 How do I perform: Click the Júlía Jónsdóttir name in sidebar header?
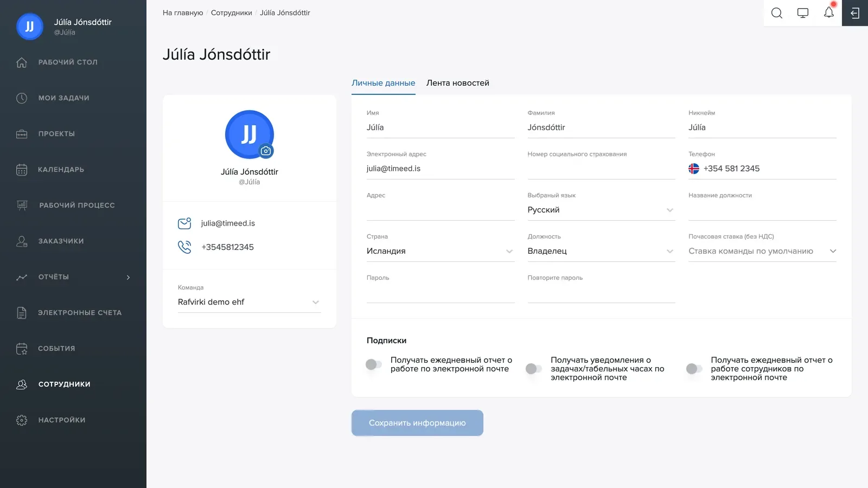(83, 22)
